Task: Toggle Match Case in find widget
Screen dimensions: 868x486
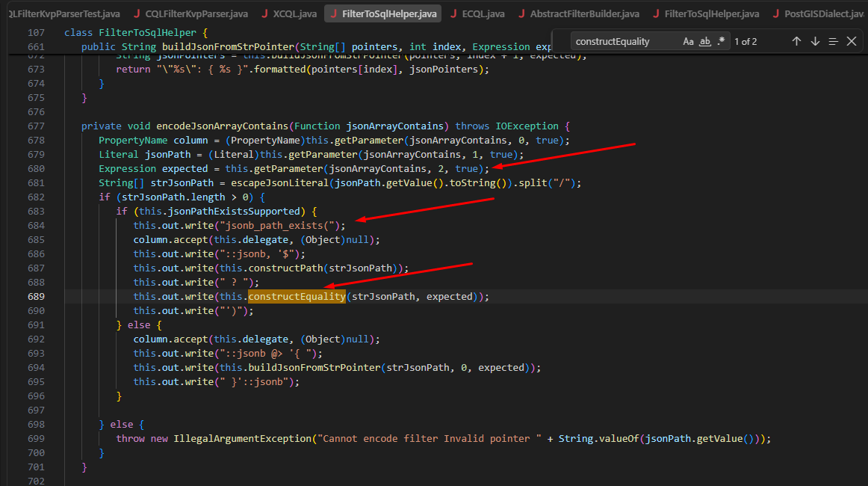Action: click(688, 42)
